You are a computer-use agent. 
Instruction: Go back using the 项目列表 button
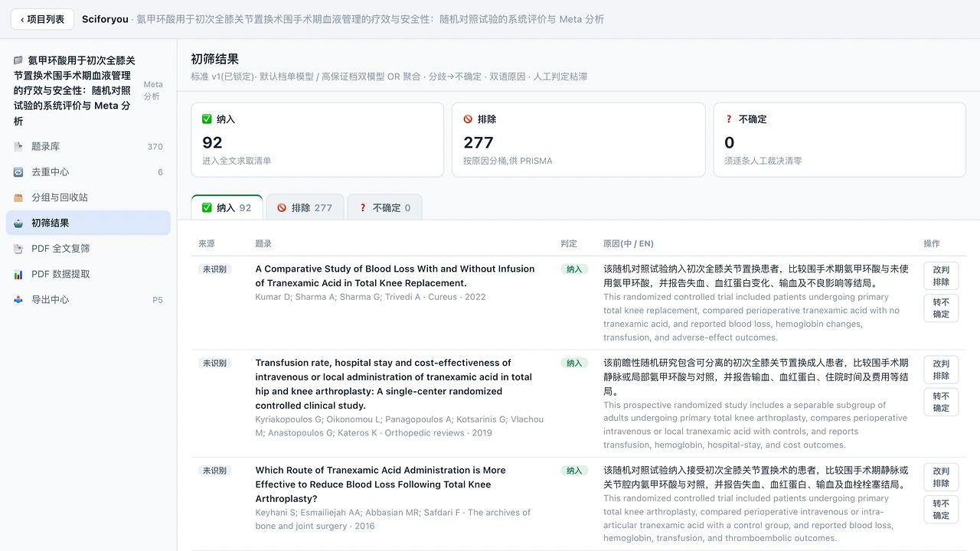pos(42,19)
